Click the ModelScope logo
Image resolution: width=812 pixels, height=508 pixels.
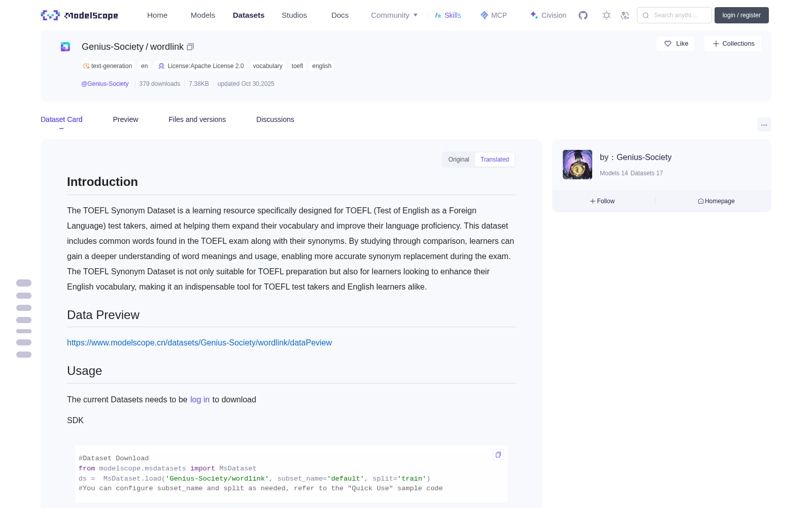click(x=79, y=15)
